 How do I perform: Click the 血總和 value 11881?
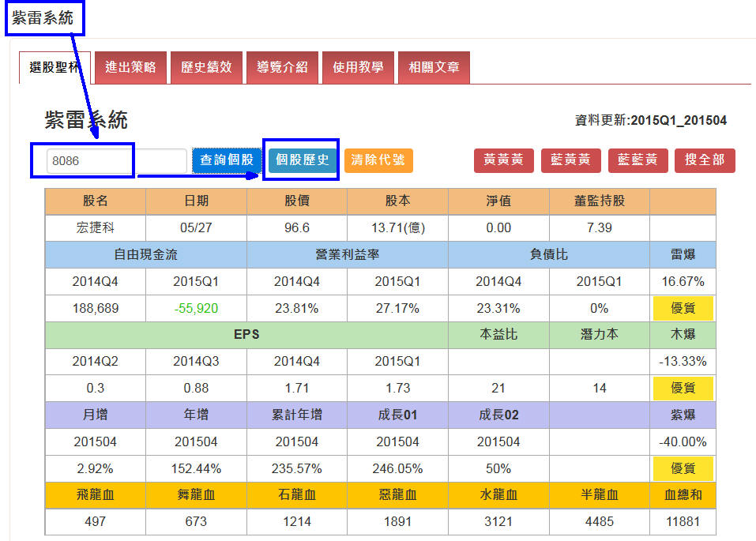(x=683, y=522)
